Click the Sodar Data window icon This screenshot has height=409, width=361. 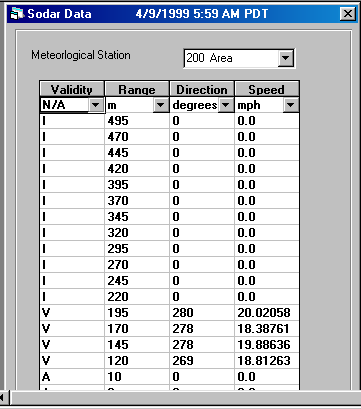coord(17,14)
